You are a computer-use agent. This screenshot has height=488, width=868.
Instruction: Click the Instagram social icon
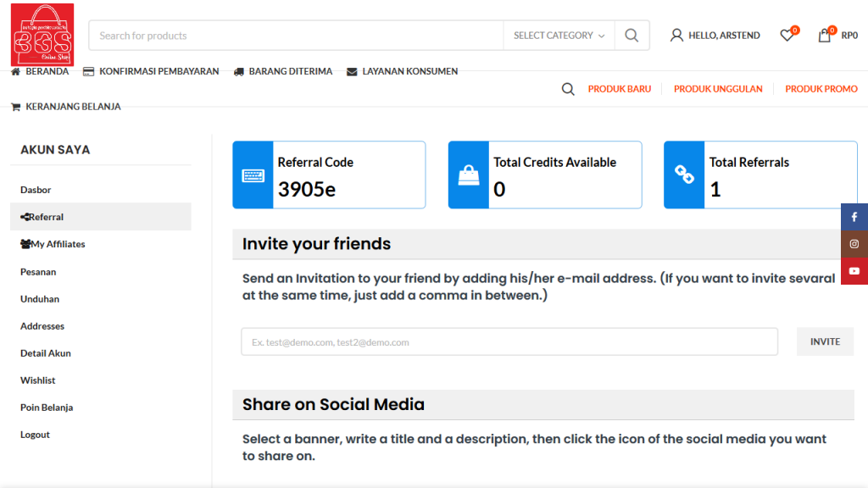click(854, 244)
